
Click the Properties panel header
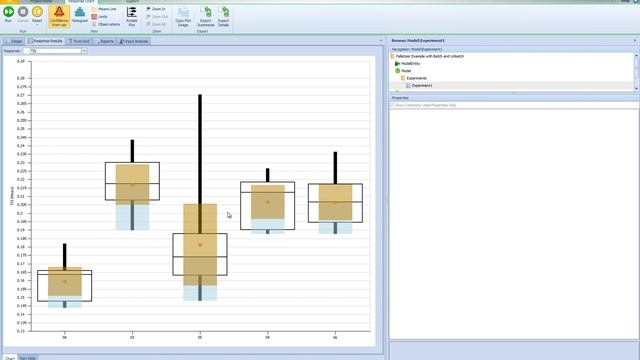(x=514, y=98)
